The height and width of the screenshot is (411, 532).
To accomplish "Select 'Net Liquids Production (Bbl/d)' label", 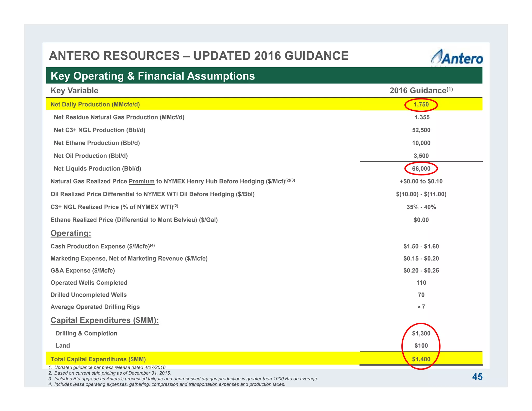I will [97, 169].
